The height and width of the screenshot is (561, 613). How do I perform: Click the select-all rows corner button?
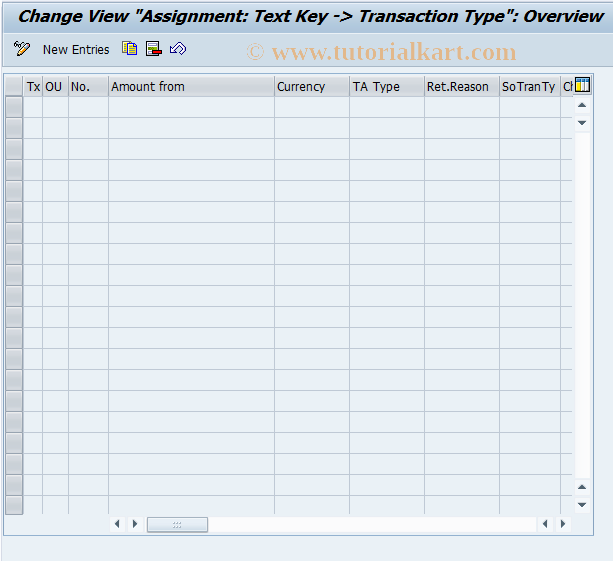click(14, 86)
